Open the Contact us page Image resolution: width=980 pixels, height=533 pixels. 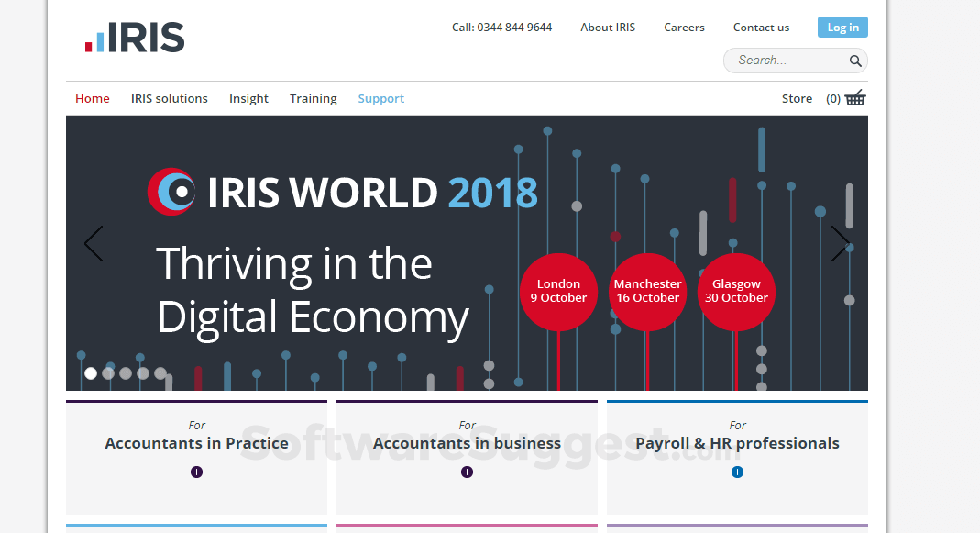click(761, 27)
